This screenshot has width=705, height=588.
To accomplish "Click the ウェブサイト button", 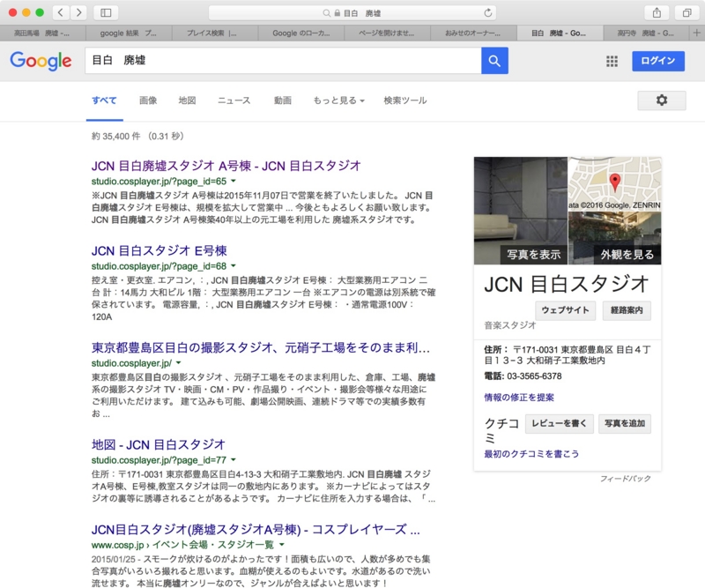I will [x=565, y=310].
